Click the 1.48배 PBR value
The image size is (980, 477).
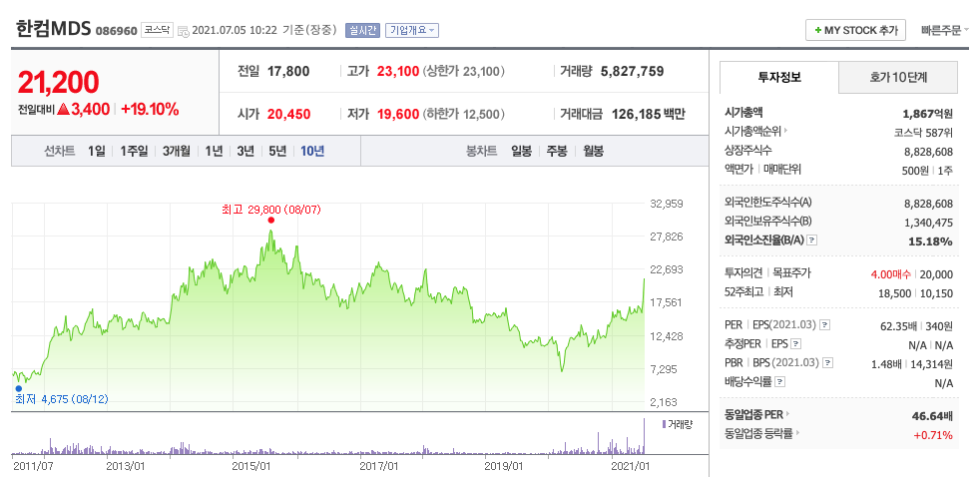tap(887, 364)
